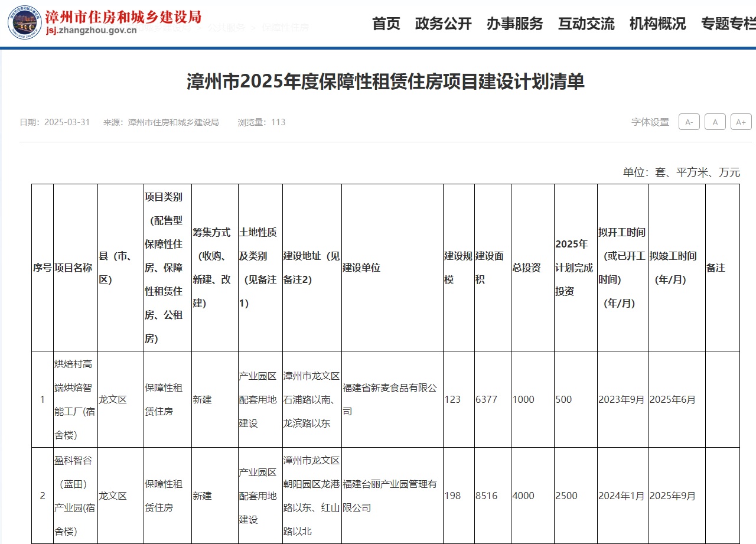
Task: Click the 字体设置 label
Action: [650, 122]
